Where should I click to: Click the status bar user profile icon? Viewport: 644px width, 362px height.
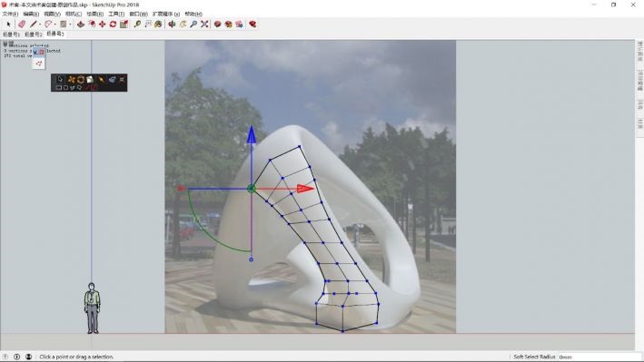click(x=28, y=357)
